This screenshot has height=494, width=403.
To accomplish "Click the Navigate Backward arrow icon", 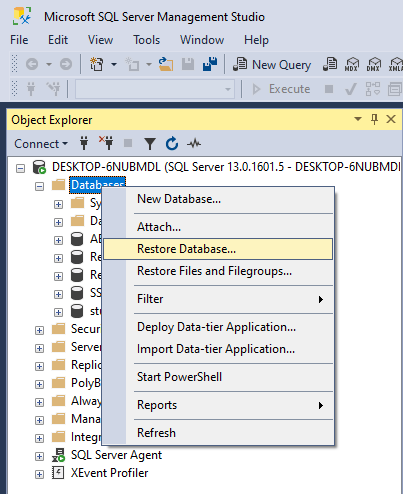I will [x=32, y=64].
